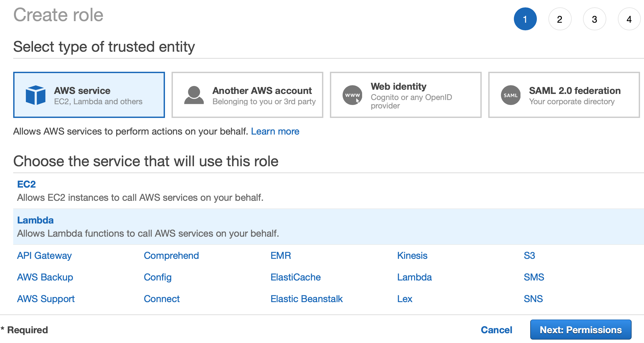Click the SAML federation badge icon
Viewport: 644px width, 343px height.
511,95
